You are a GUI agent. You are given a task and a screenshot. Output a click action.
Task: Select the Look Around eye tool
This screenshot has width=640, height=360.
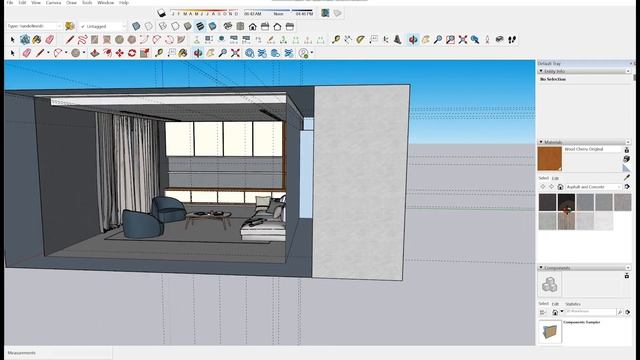coord(500,40)
